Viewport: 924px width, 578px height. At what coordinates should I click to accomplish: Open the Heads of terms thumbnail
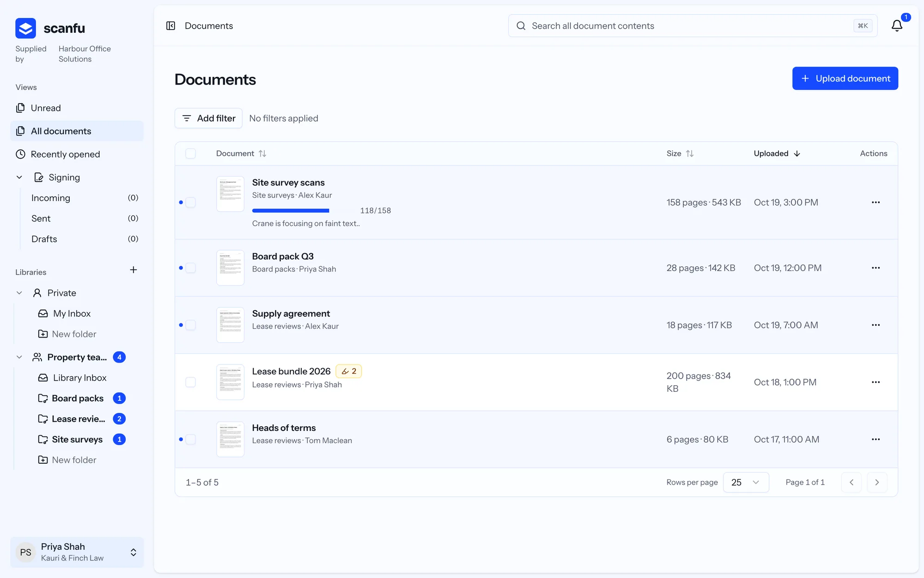230,439
